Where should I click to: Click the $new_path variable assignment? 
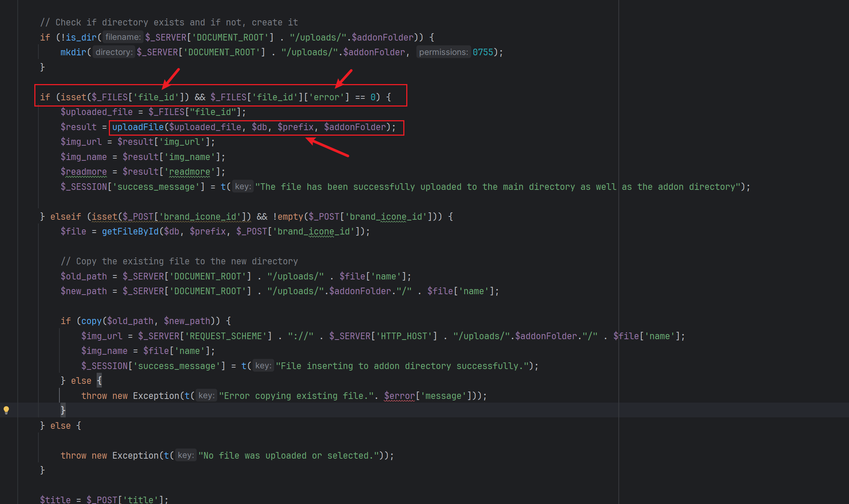[84, 291]
